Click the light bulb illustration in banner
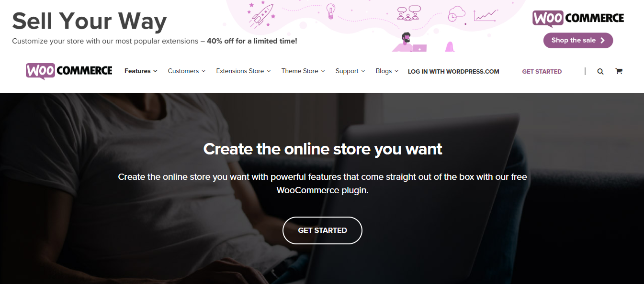Viewport: 644px width, 296px height. tap(330, 11)
